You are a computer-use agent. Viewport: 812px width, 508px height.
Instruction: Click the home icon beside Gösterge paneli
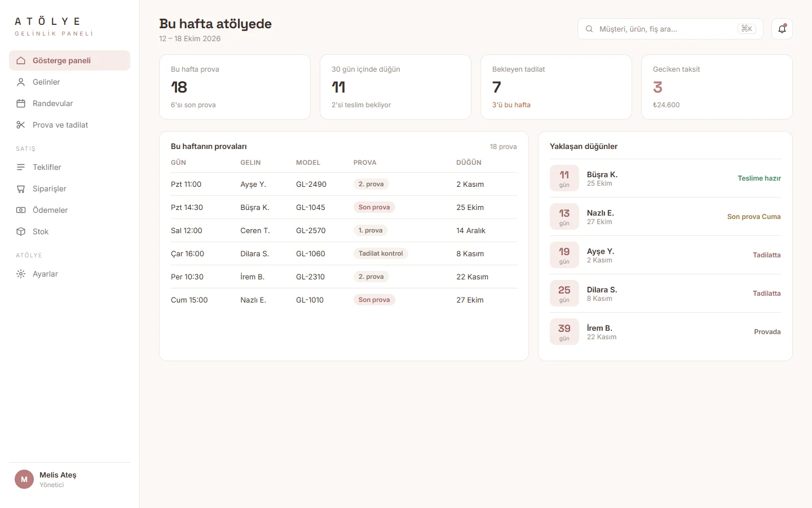[21, 60]
